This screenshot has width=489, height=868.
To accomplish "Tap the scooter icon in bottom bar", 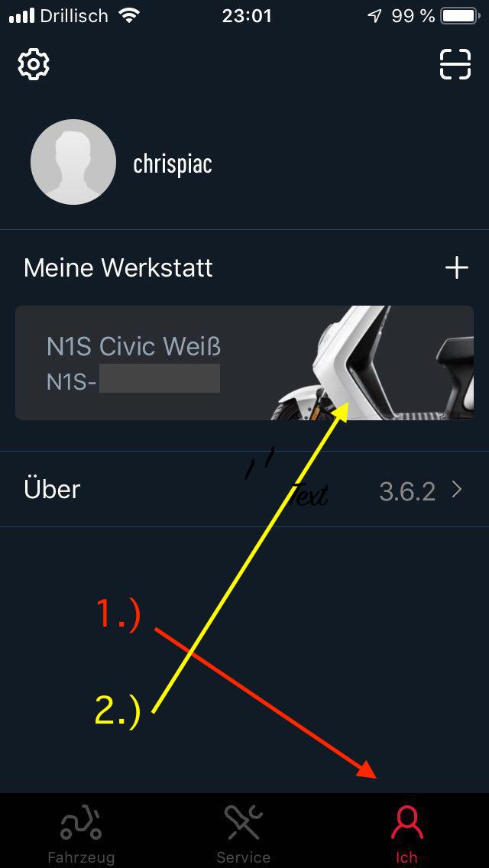I will tap(82, 823).
